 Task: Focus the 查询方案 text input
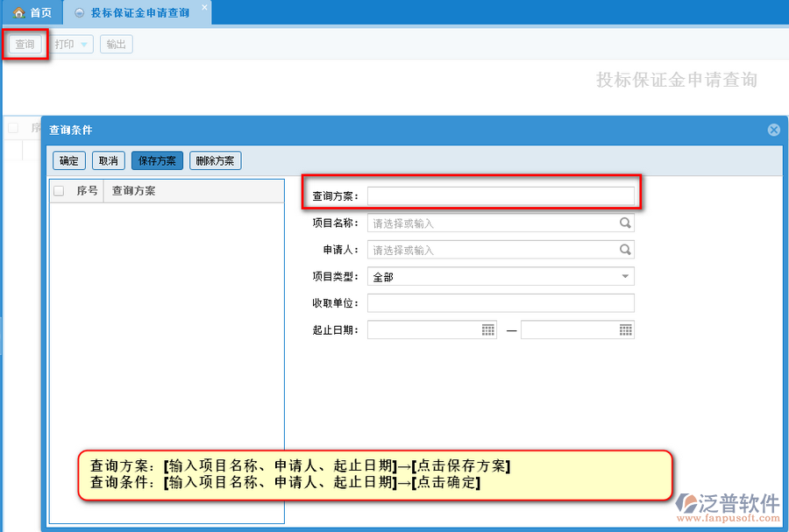500,195
